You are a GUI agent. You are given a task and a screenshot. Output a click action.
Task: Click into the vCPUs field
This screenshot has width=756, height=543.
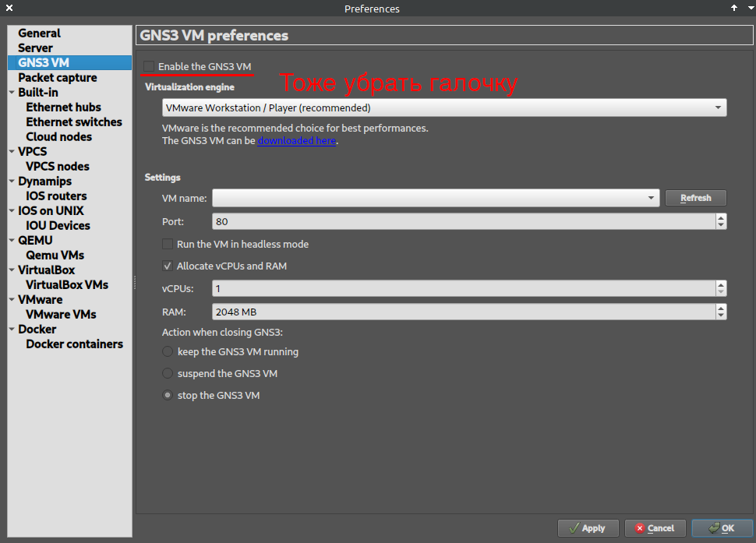tap(464, 288)
